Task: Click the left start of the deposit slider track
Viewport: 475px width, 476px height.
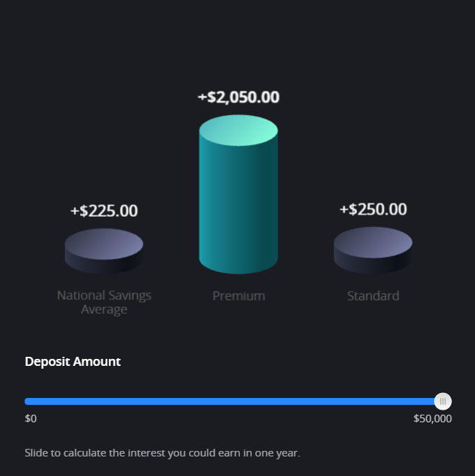Action: coord(28,401)
